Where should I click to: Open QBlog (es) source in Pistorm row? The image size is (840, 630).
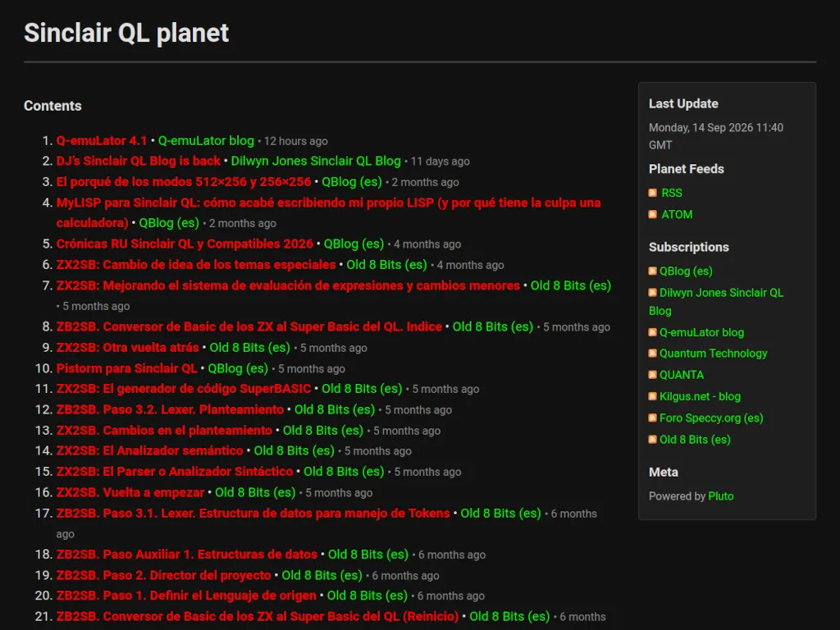pyautogui.click(x=238, y=368)
